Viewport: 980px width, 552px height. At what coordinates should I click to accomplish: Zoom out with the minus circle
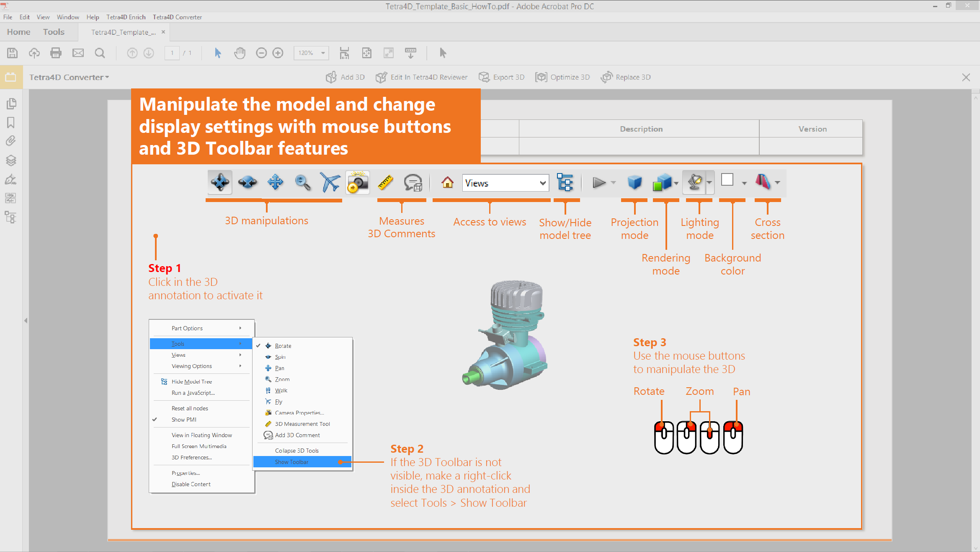pyautogui.click(x=261, y=53)
